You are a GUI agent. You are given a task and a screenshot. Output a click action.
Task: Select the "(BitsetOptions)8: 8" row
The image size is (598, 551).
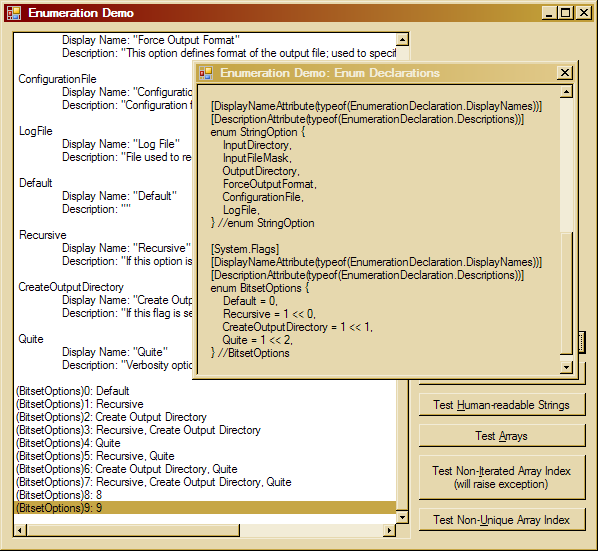(x=206, y=495)
